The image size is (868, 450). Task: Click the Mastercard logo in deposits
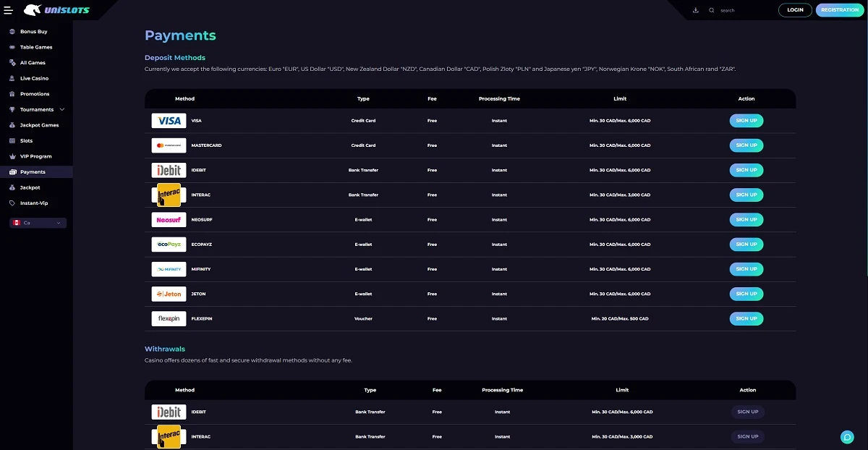pos(169,145)
